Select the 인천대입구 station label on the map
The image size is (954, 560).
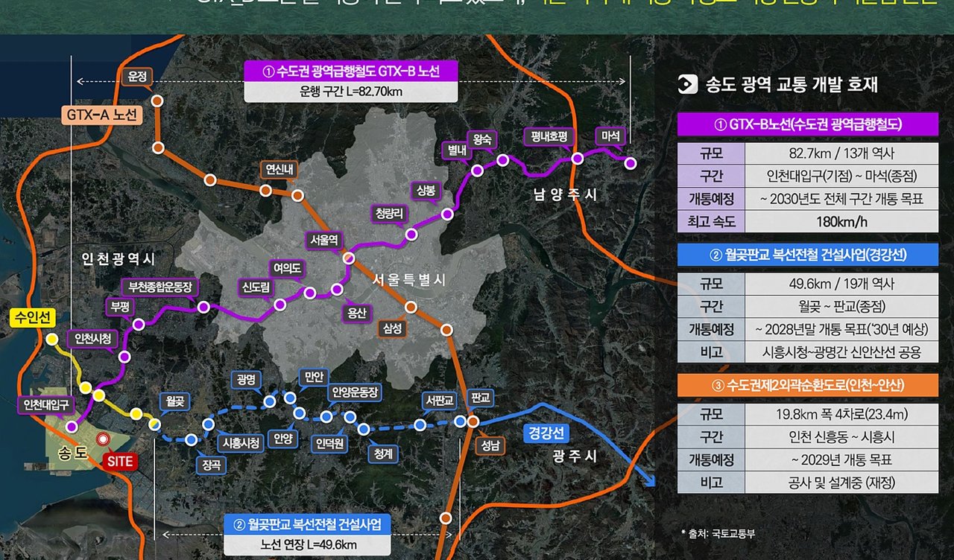[46, 405]
